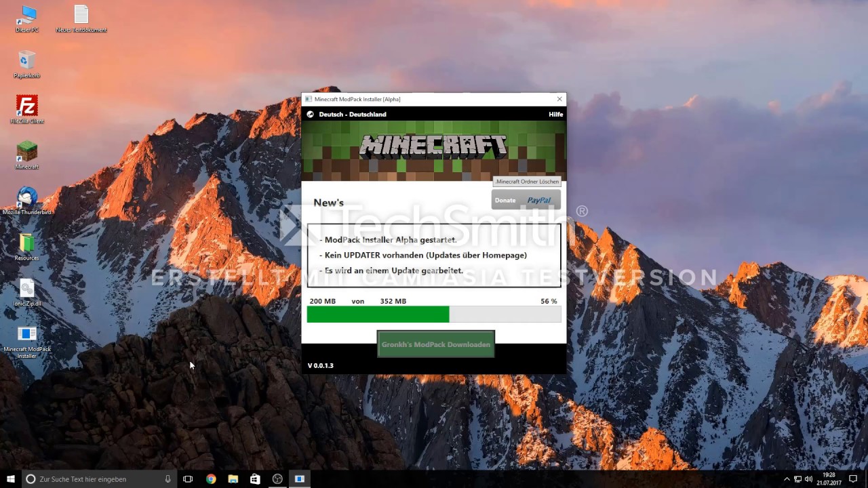Click the 'Es wird an einem Update gearbeitet' line
Screen dimensions: 868x488
coord(391,270)
